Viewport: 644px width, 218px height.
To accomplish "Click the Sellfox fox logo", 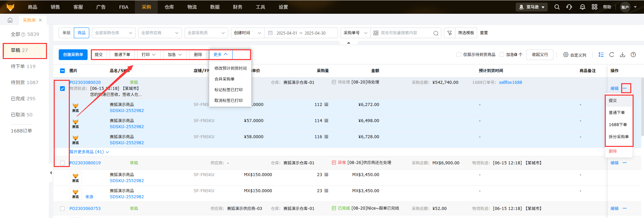I will (10, 7).
